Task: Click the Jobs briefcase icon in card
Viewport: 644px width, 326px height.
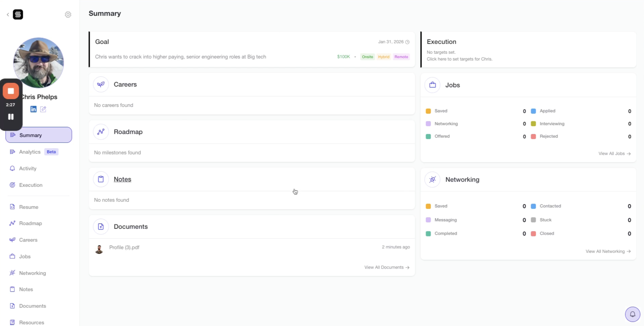Action: tap(432, 85)
